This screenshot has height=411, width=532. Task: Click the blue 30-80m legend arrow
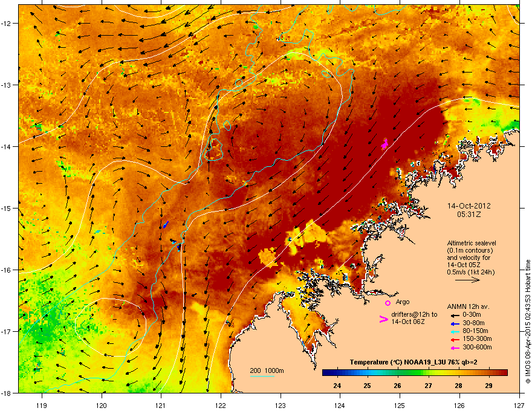point(455,323)
